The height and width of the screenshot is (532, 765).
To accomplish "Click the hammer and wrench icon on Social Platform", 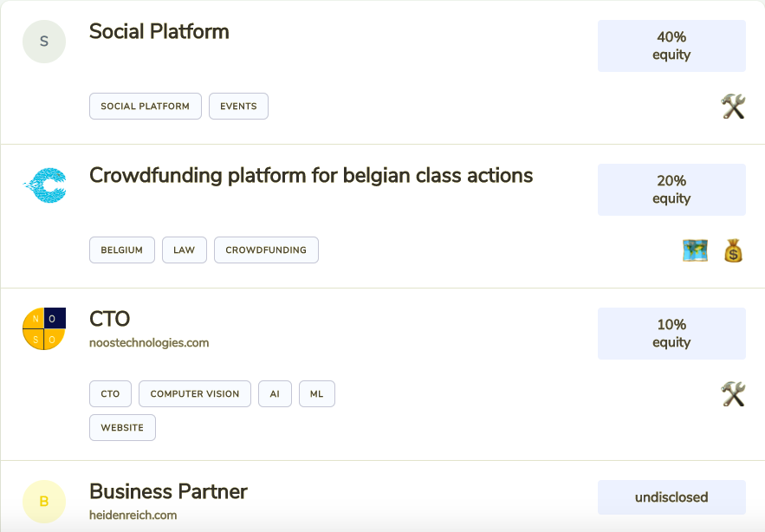I will [733, 107].
